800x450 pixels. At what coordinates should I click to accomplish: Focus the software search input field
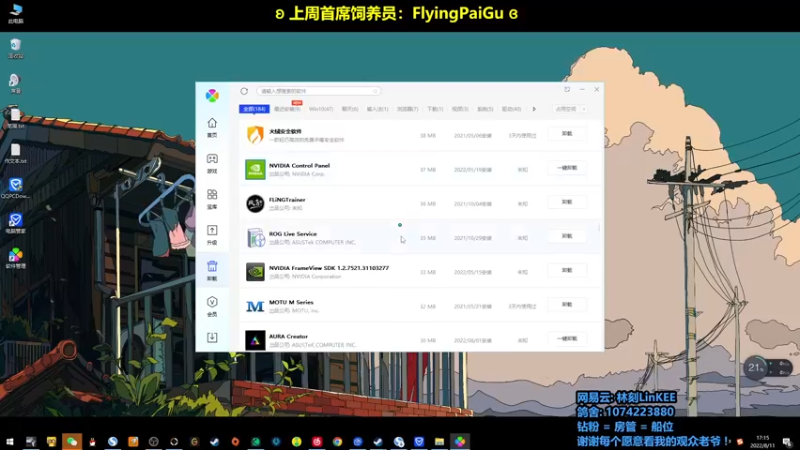coord(318,91)
